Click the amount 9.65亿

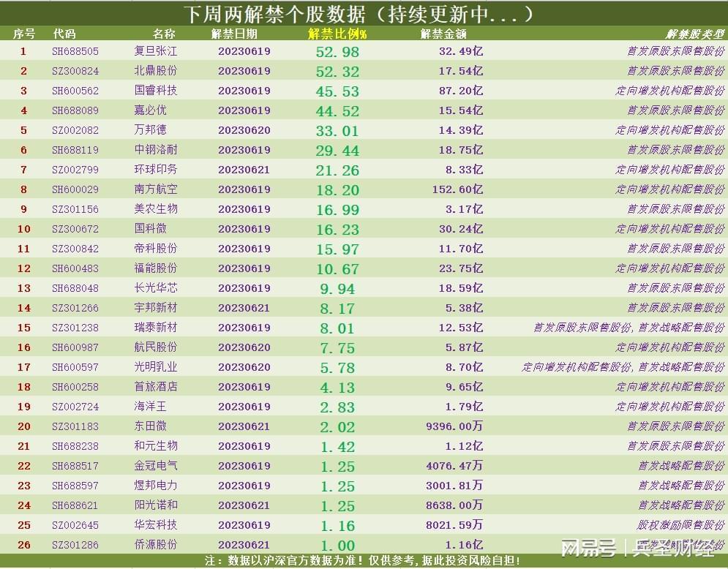coord(465,387)
